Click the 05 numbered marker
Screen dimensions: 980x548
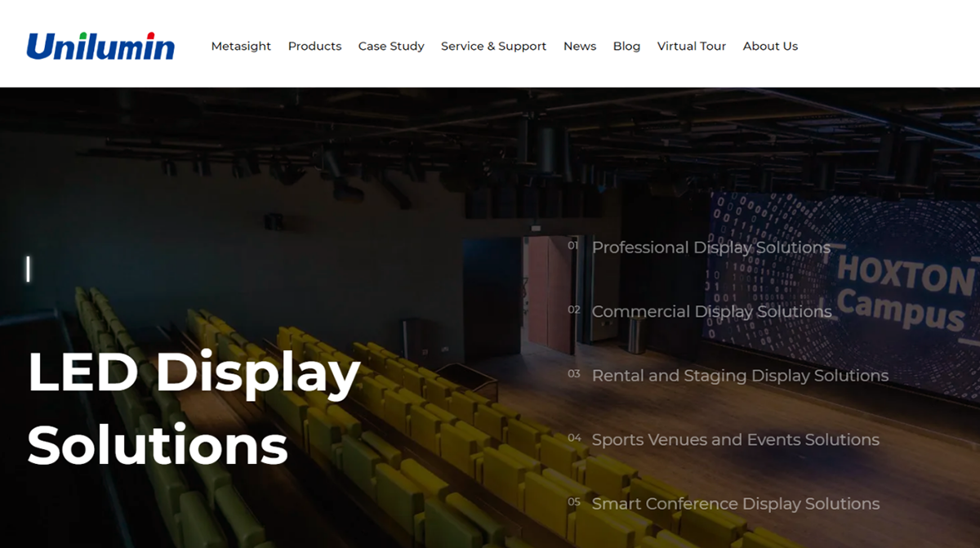coord(574,501)
